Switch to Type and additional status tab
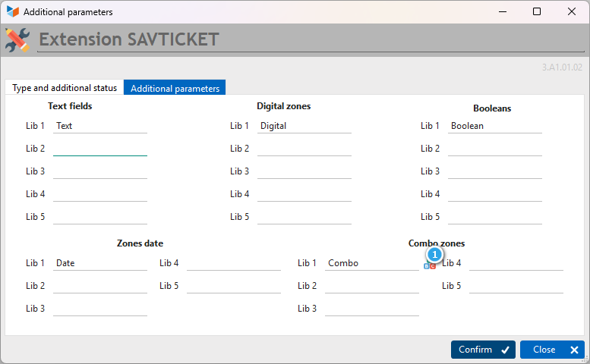The height and width of the screenshot is (364, 590). click(x=65, y=87)
